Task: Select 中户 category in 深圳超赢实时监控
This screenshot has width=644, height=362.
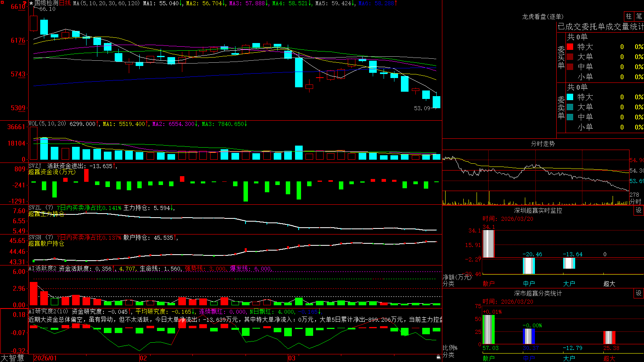Action: click(x=528, y=284)
